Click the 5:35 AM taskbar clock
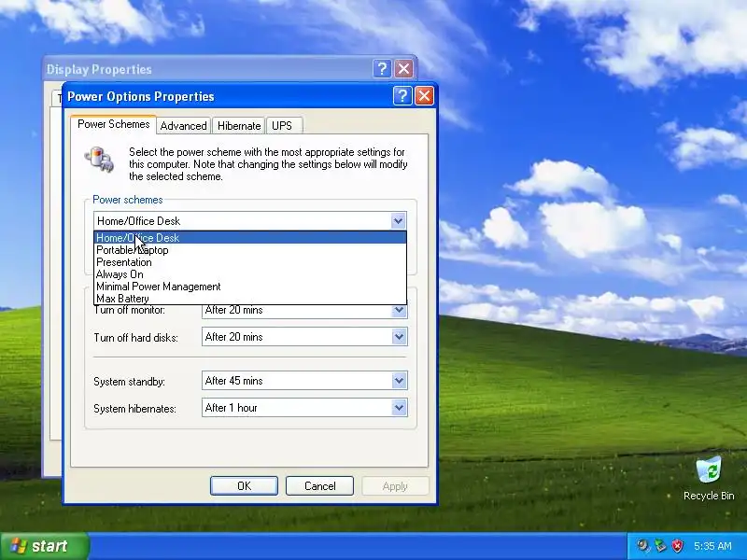 pyautogui.click(x=712, y=546)
